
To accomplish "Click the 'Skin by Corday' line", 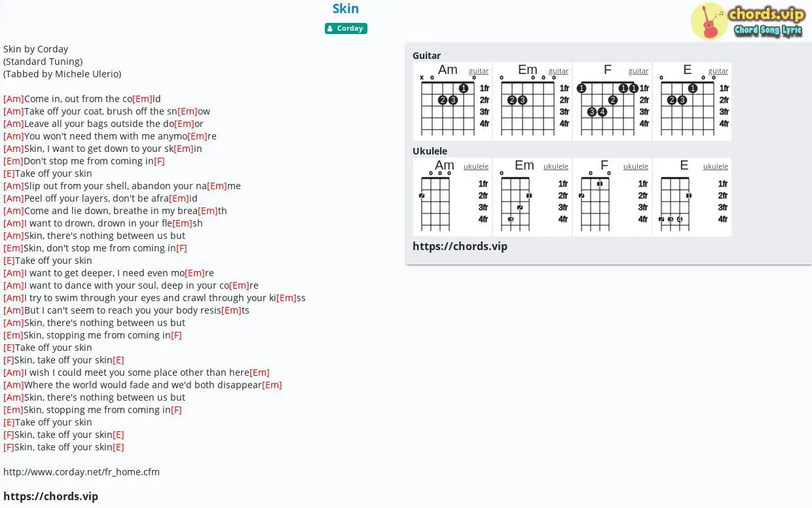I will [36, 49].
